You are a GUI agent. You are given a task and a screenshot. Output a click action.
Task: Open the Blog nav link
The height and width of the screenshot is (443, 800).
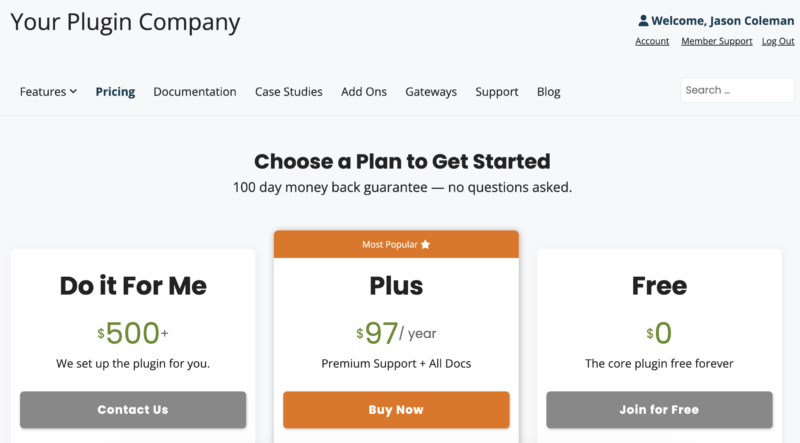[548, 91]
